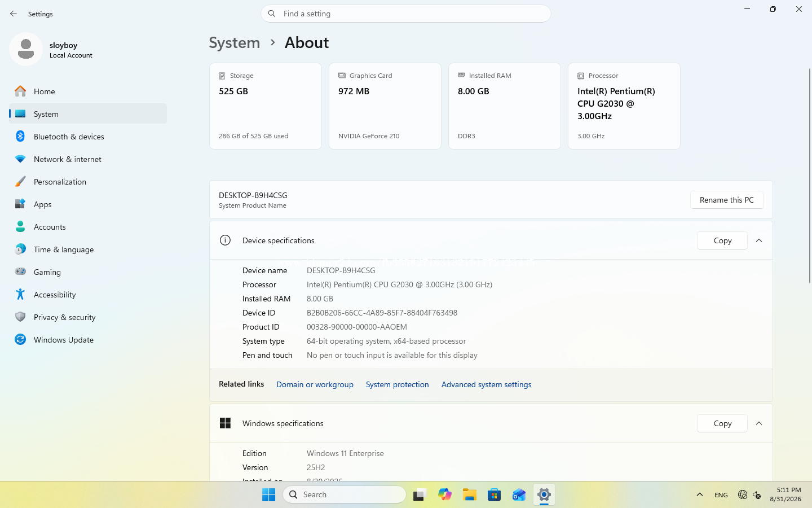Open the Processor Intel Pentium card
The height and width of the screenshot is (508, 812).
point(624,106)
